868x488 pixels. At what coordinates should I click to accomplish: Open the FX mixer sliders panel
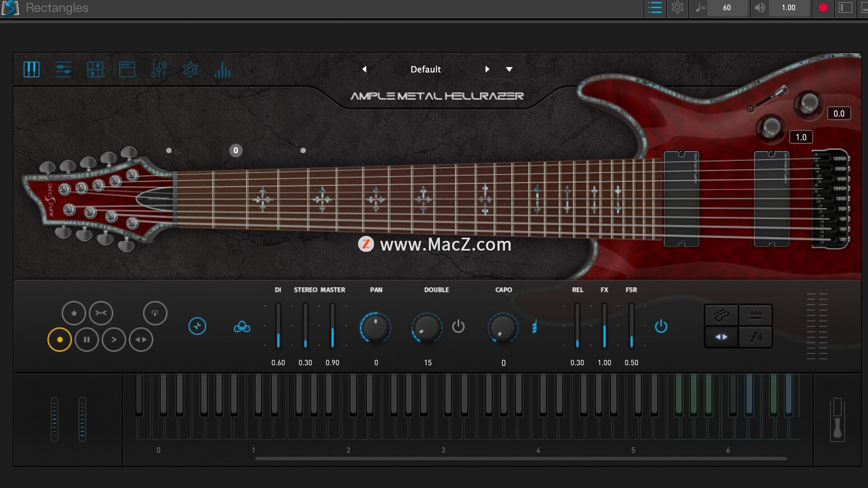pos(159,70)
